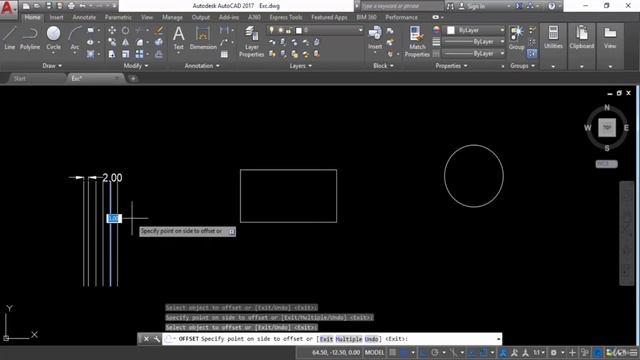This screenshot has height=360, width=640.
Task: Click the TOP face of the ViewCube
Action: click(607, 128)
